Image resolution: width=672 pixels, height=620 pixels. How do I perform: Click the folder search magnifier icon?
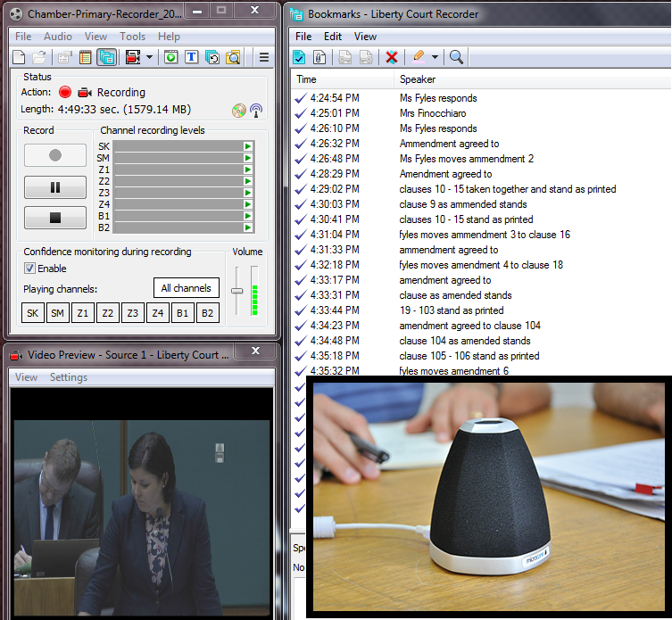click(233, 57)
